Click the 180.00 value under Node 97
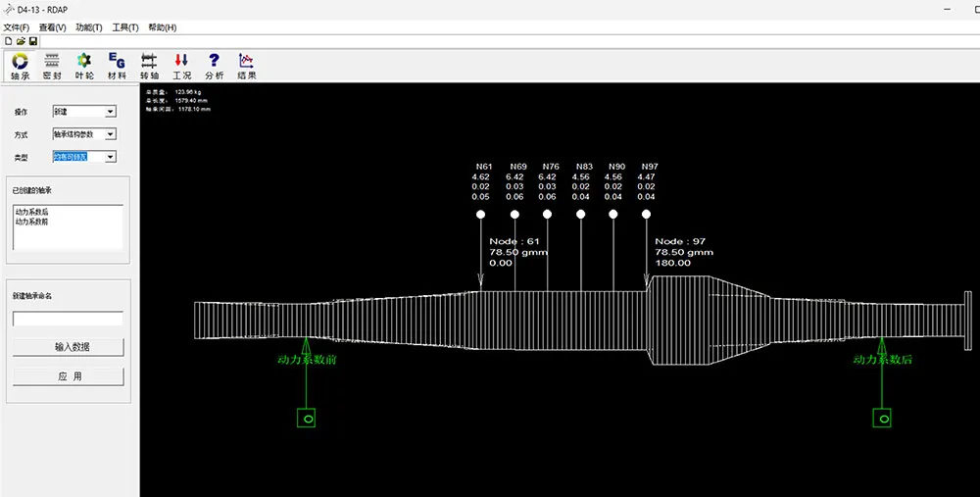Viewport: 980px width, 497px height. [673, 263]
